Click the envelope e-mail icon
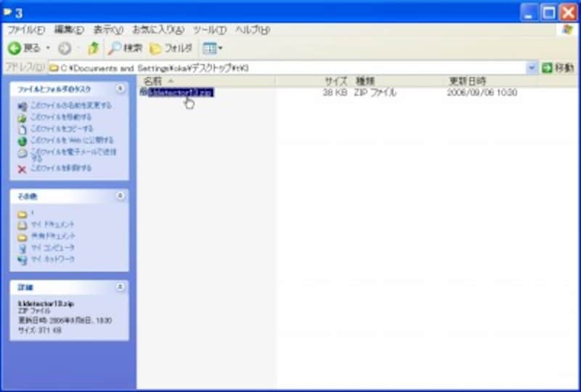Image resolution: width=581 pixels, height=392 pixels. click(x=23, y=153)
